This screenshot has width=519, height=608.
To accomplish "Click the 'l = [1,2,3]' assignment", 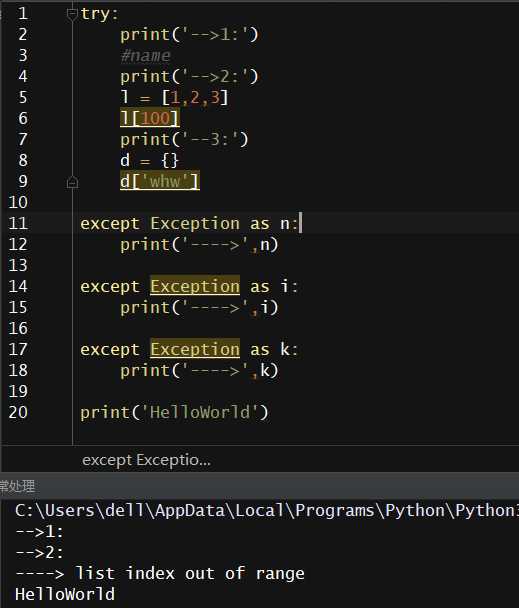I will coord(174,97).
